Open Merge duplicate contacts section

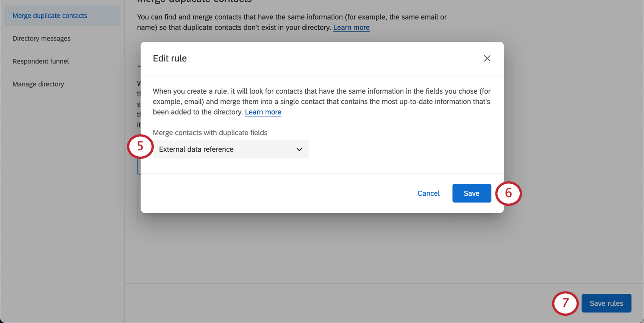(x=50, y=16)
